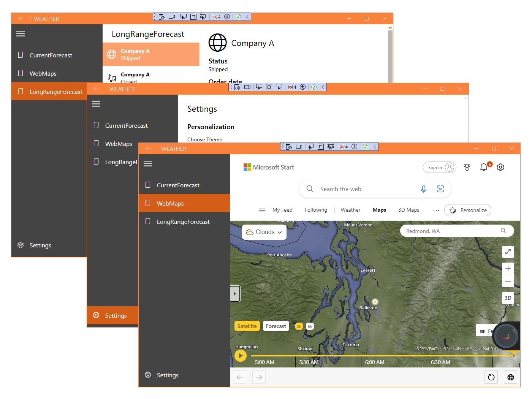Open LongRangeForecast in the front window sidebar

coord(184,222)
